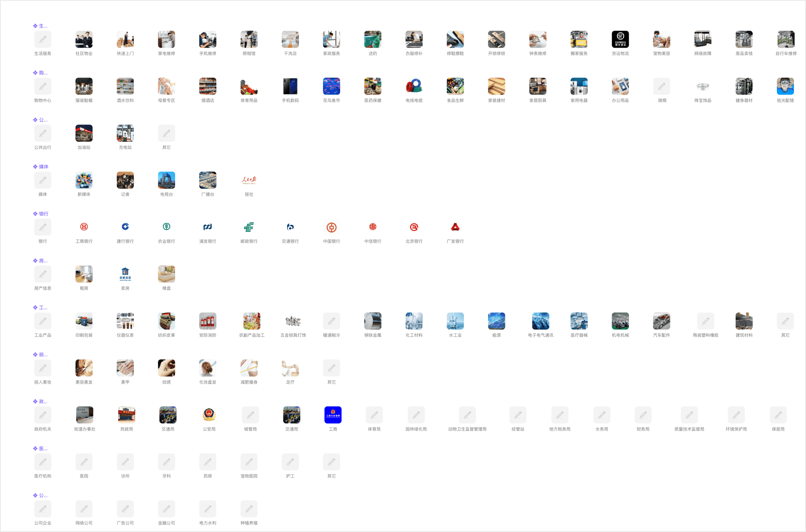Click the 新媒体 icon
Image resolution: width=806 pixels, height=532 pixels.
coord(84,180)
